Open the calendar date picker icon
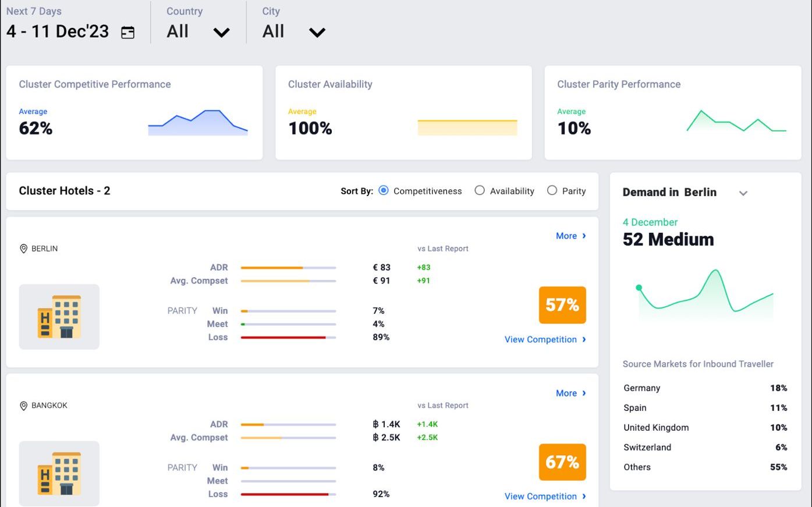 [127, 33]
